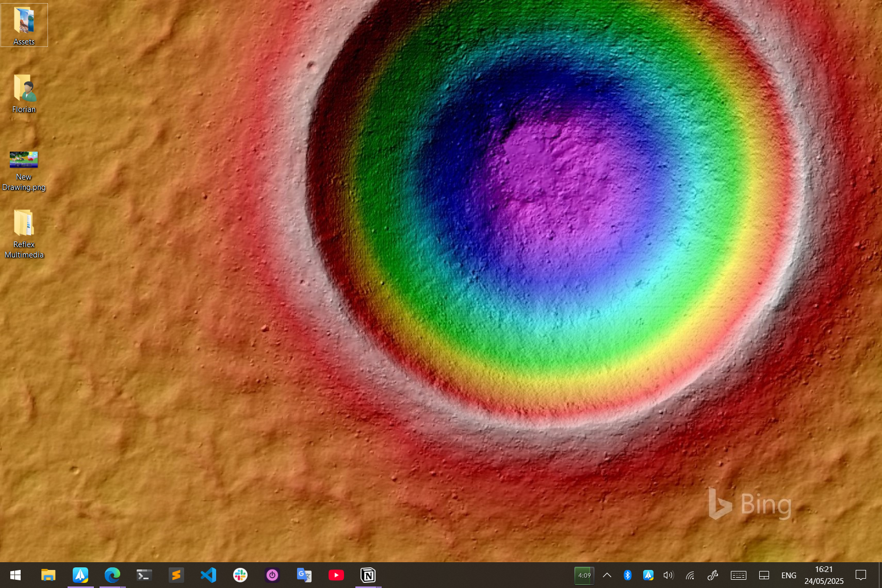Image resolution: width=882 pixels, height=588 pixels.
Task: Open the Assets folder on desktop
Action: [x=24, y=22]
